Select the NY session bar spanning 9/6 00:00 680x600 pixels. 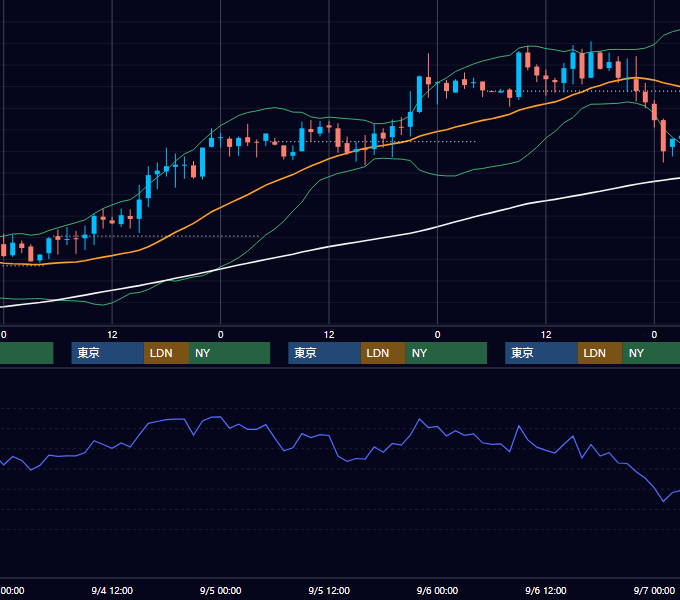tap(446, 353)
